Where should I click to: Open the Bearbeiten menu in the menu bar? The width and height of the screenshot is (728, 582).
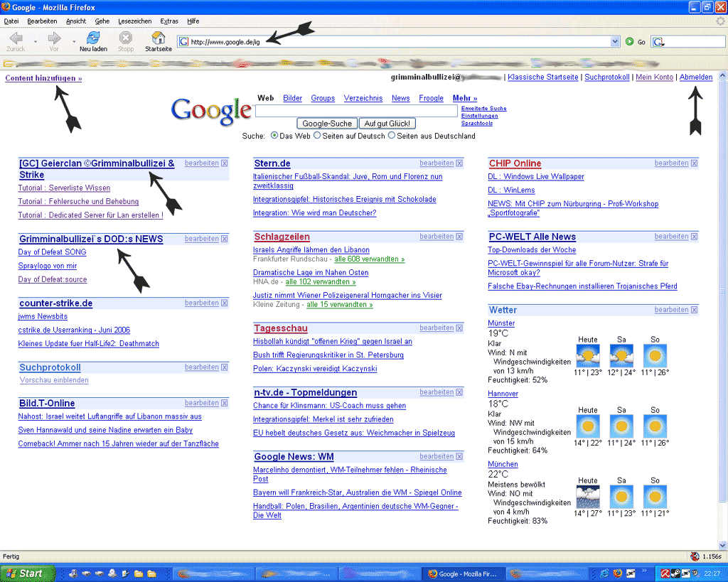pyautogui.click(x=42, y=21)
